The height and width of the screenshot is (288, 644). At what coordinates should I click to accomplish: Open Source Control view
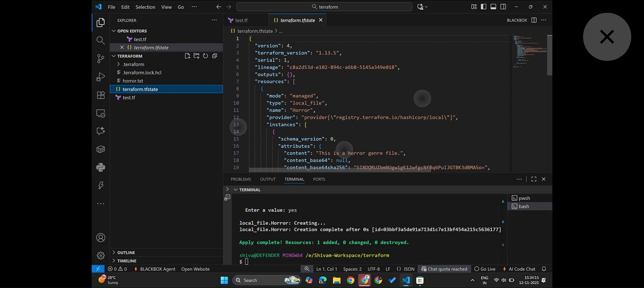click(100, 58)
